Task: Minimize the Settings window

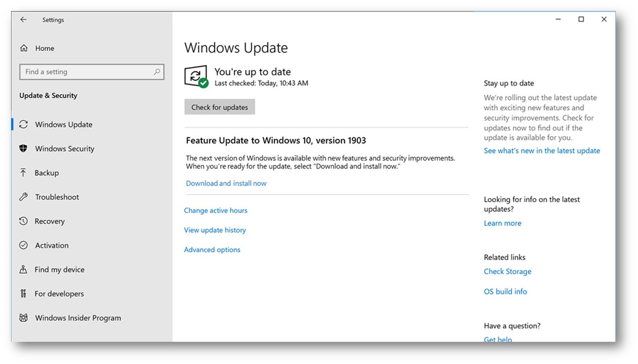Action: [558, 19]
